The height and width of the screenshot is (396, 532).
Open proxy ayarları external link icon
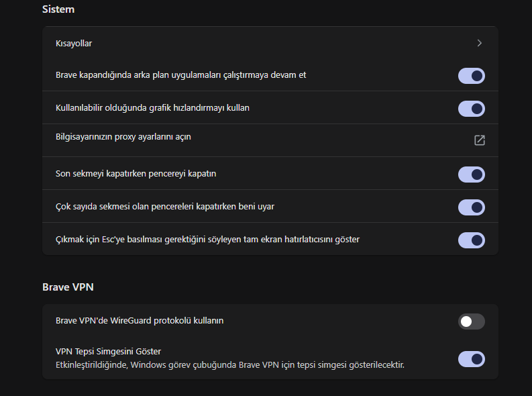(x=480, y=140)
